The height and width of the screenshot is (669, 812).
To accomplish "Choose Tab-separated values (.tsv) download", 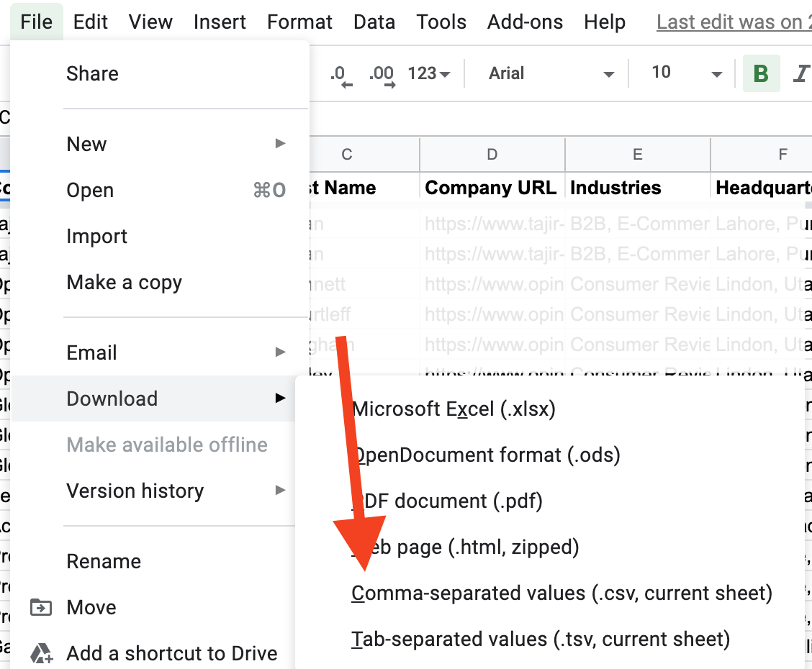I will (x=541, y=639).
